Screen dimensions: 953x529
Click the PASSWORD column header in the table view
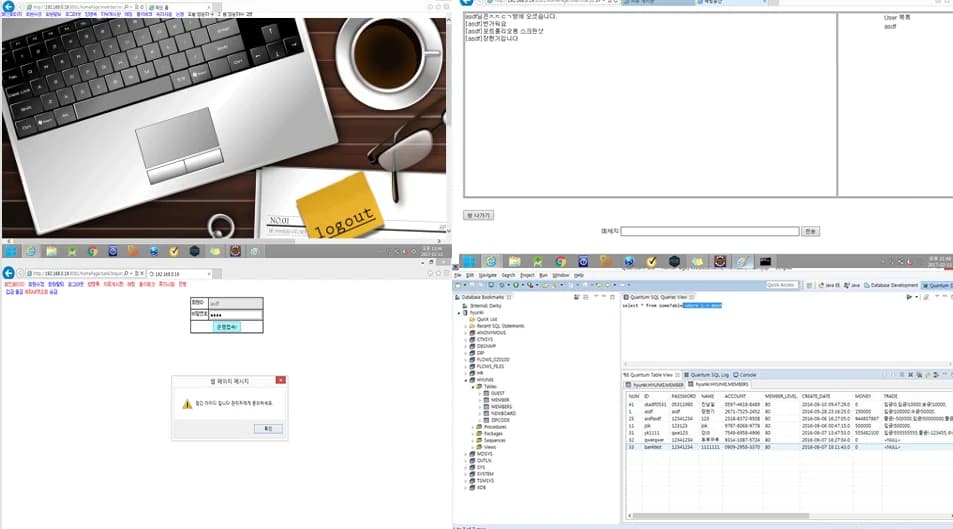(683, 396)
